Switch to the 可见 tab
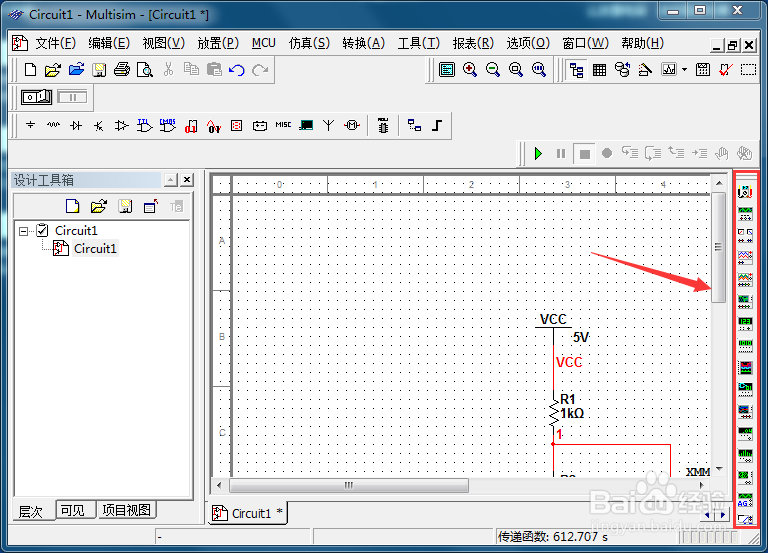The height and width of the screenshot is (553, 768). [72, 510]
